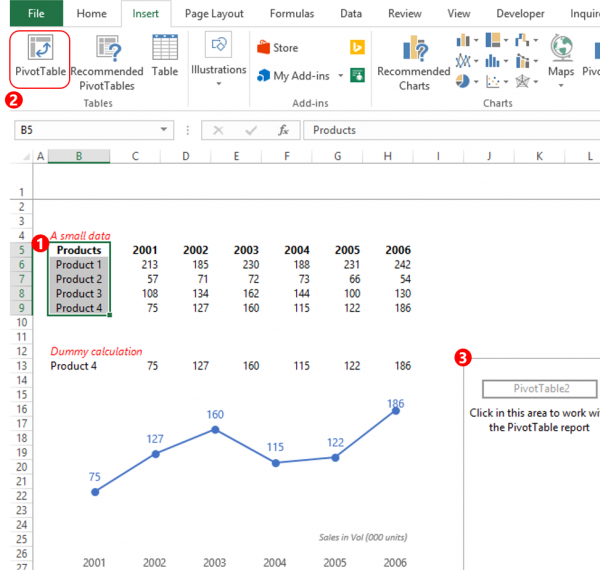Switch to the Formulas tab

click(x=291, y=14)
